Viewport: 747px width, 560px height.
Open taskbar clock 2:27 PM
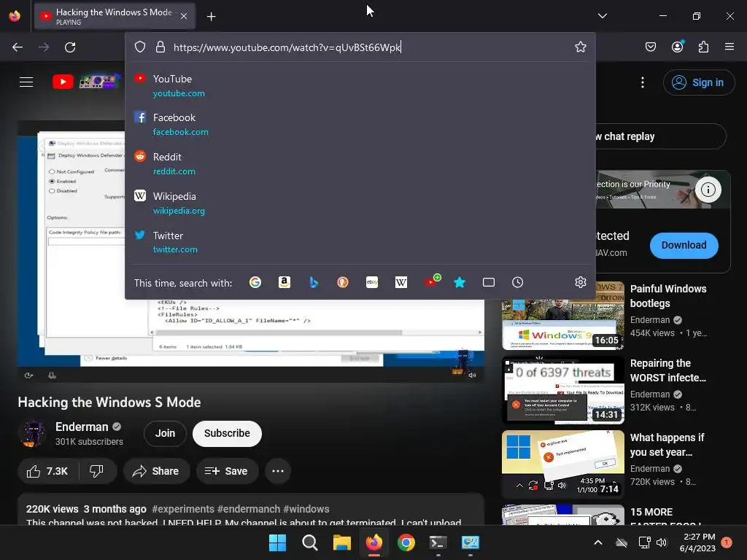pos(698,542)
